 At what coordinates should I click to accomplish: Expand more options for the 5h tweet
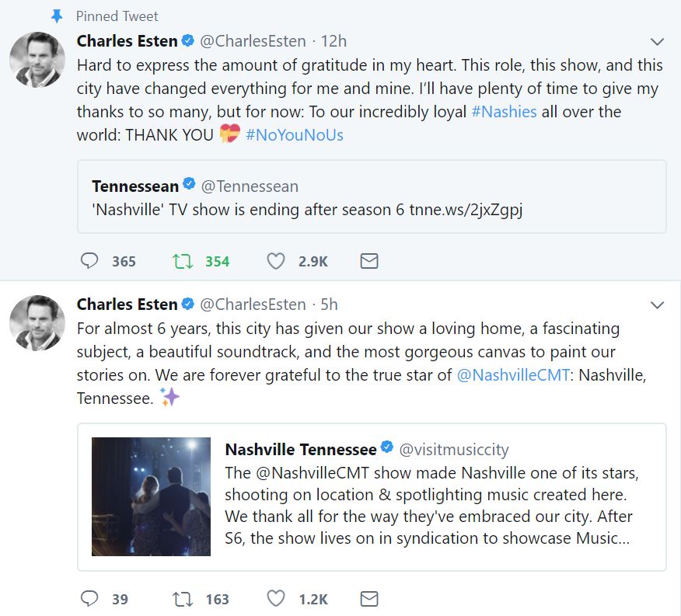[657, 305]
